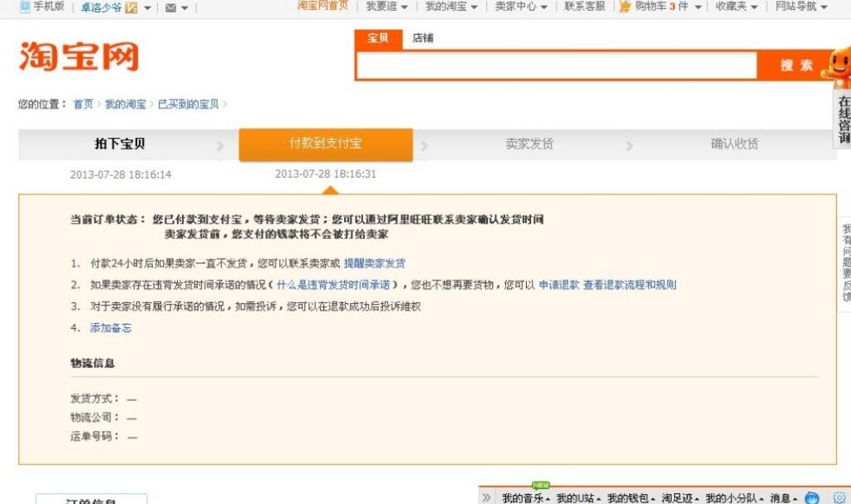Click the Wangwang blue face icon in the bottom toolbar
The image size is (851, 504).
click(x=812, y=497)
